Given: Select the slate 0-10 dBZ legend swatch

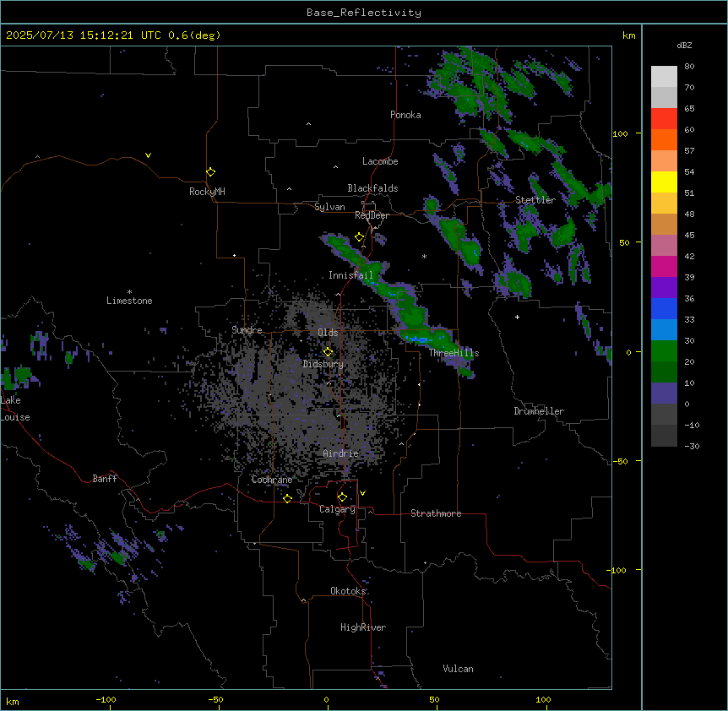Looking at the screenshot, I should click(664, 393).
